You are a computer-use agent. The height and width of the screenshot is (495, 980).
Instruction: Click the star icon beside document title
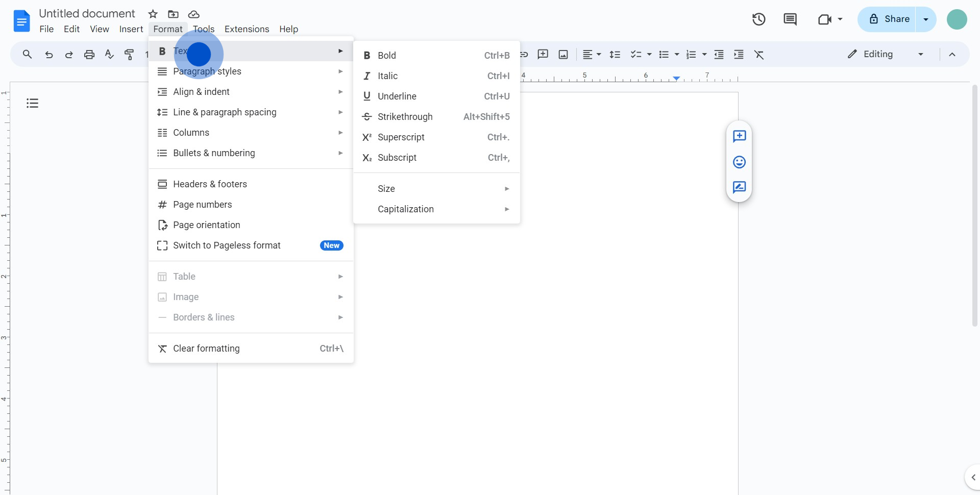tap(153, 14)
